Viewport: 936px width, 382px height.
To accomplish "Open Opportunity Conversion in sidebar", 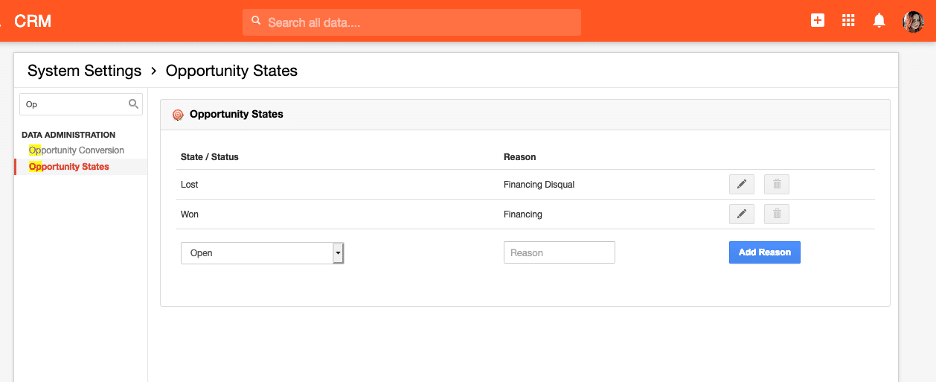I will click(x=76, y=150).
